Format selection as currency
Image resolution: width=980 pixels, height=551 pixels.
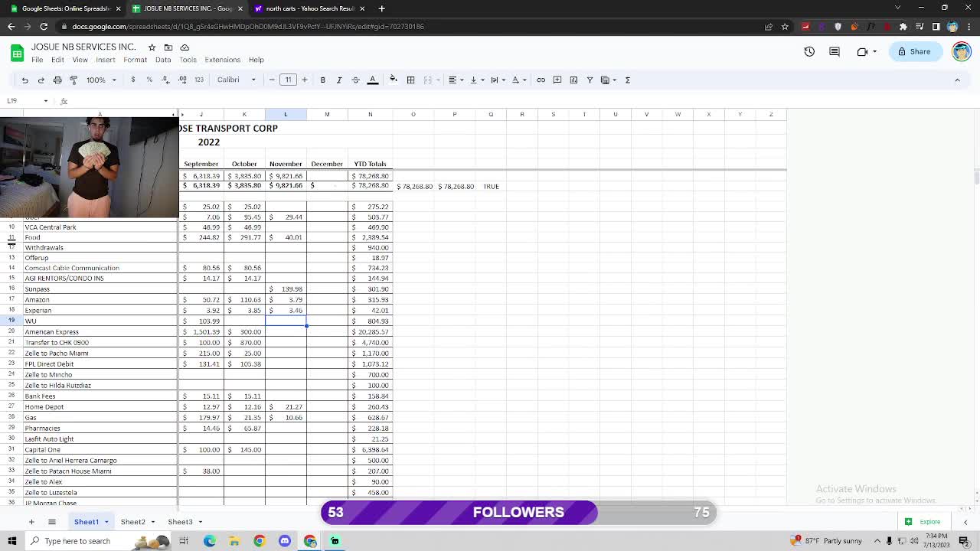point(133,80)
